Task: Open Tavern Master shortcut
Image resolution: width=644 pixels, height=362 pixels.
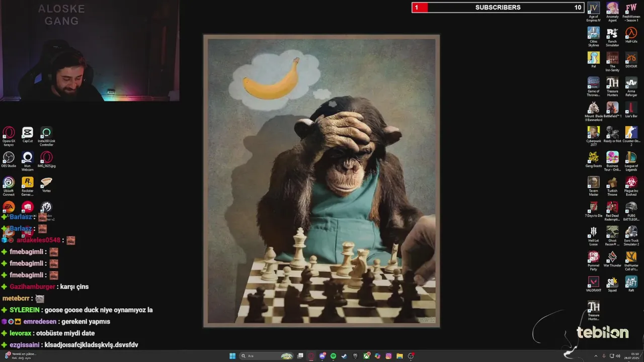Action: [594, 186]
